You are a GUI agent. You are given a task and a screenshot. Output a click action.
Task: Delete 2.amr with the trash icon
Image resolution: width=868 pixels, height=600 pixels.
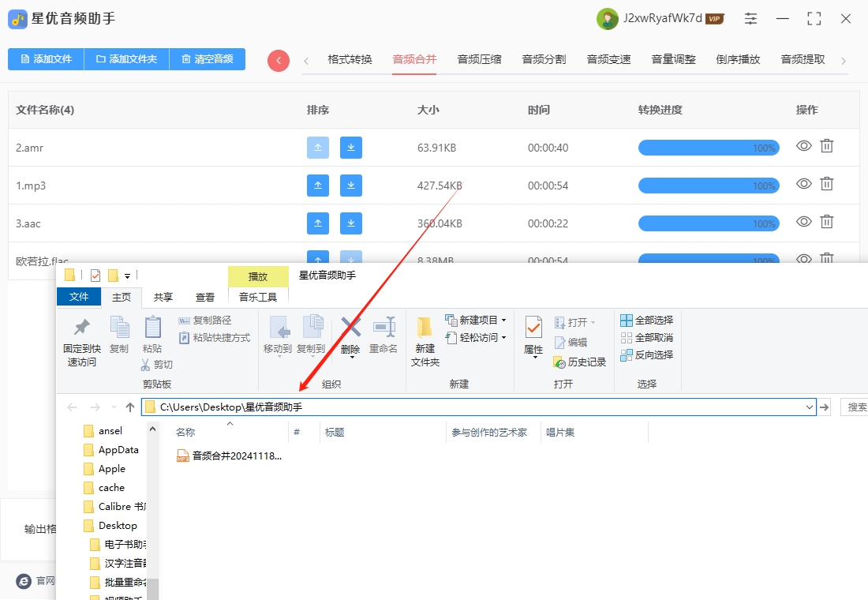(x=826, y=146)
